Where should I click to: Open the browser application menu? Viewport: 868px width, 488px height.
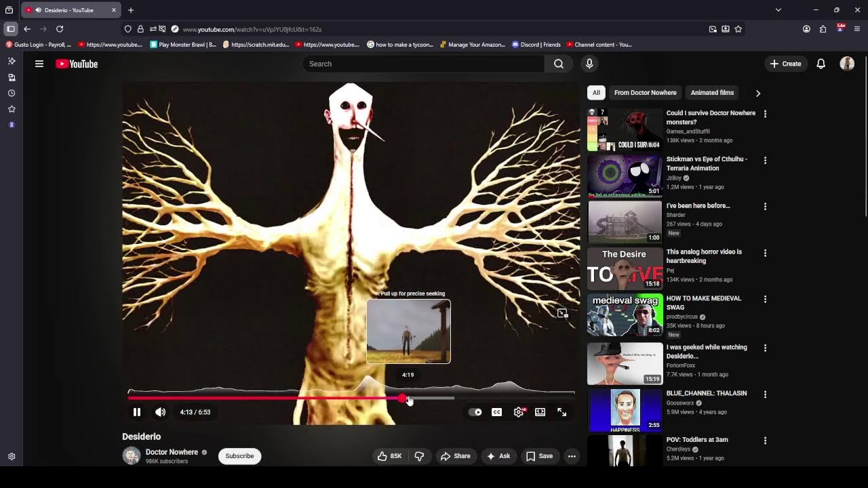click(857, 29)
